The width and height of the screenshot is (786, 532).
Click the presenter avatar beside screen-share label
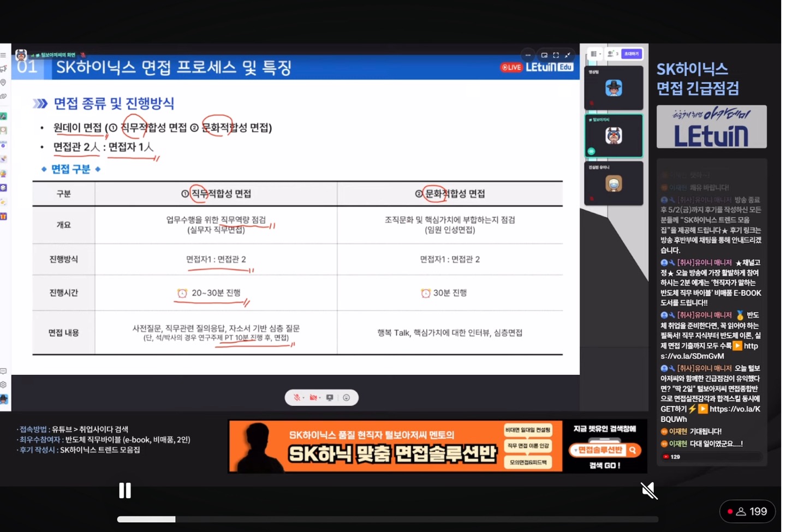point(21,55)
